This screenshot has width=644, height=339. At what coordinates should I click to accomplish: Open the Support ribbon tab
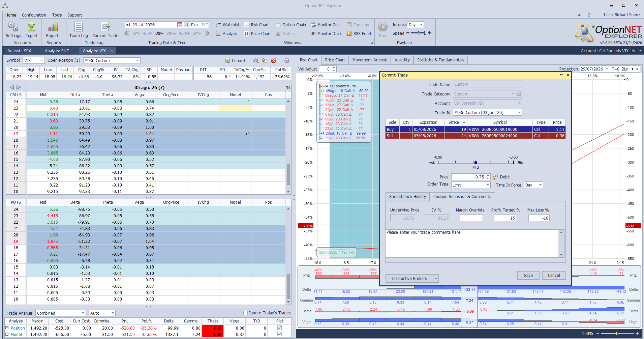tap(75, 15)
